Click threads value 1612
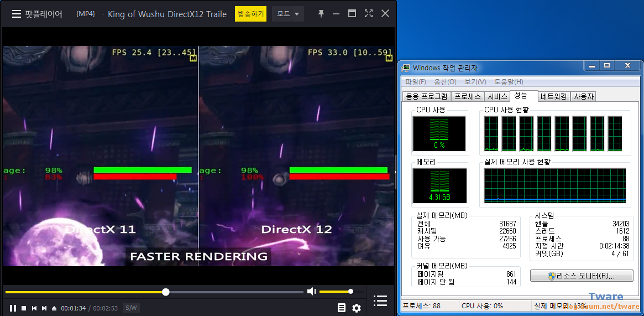This screenshot has height=316, width=644. tap(622, 231)
